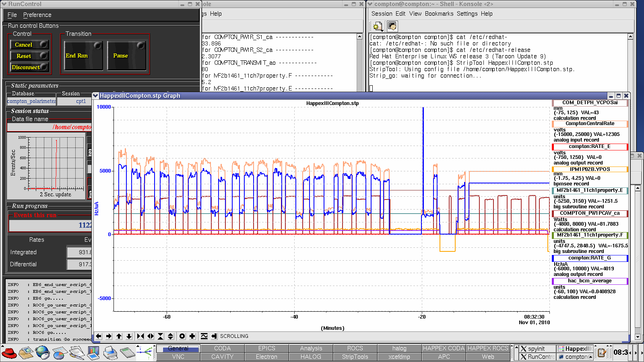The height and width of the screenshot is (362, 644).
Task: Open Bookmarks menu in Konsole
Action: tap(439, 14)
